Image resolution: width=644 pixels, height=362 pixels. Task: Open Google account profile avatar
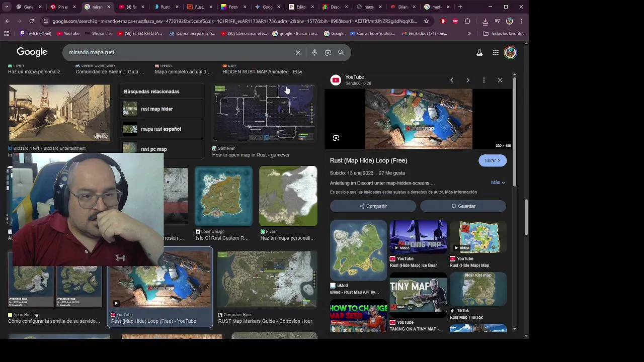coord(510,52)
